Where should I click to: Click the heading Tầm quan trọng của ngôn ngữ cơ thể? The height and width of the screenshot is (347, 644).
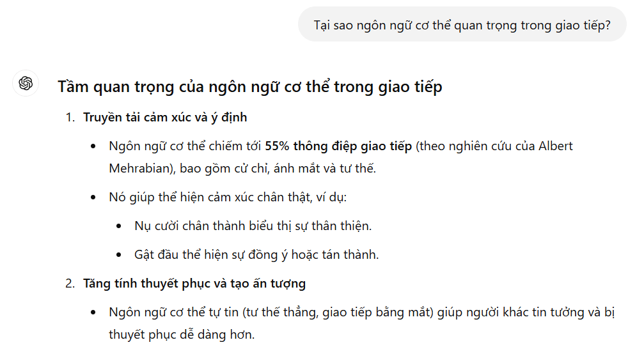click(249, 86)
